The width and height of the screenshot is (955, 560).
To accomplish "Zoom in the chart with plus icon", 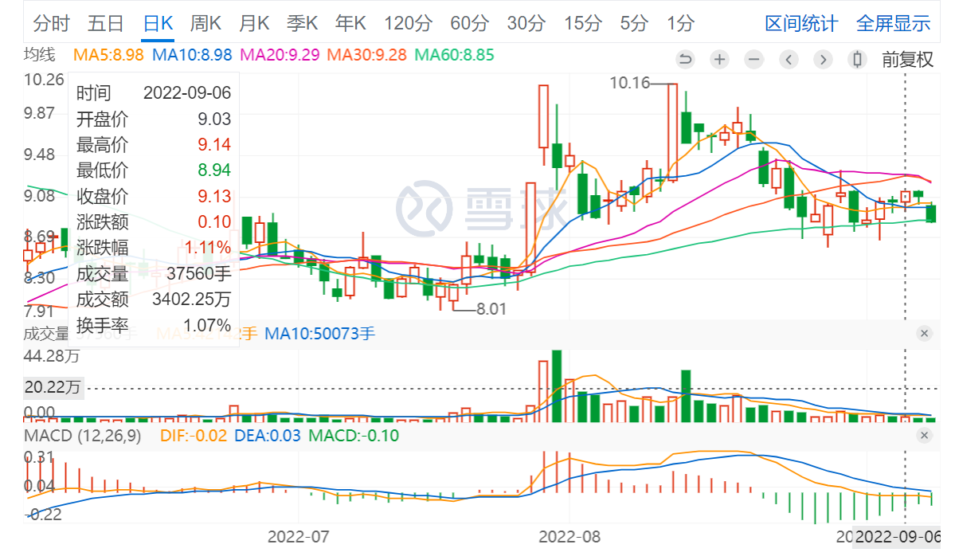I will coord(720,60).
